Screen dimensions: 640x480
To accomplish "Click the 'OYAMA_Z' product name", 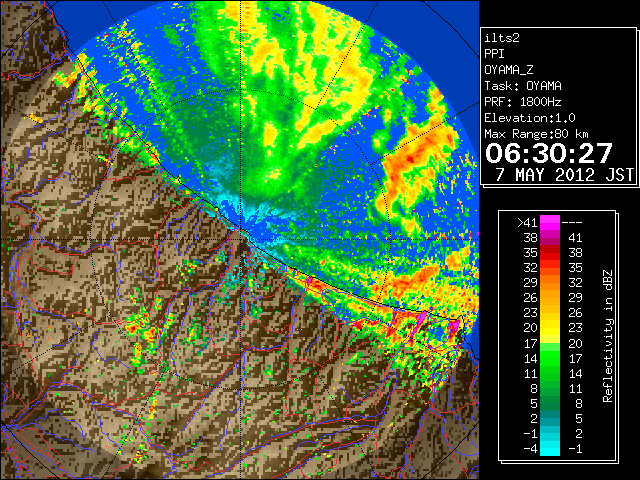I will tap(509, 70).
